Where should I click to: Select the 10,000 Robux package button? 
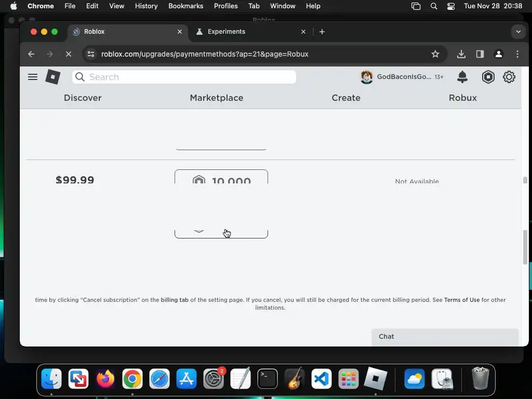pyautogui.click(x=221, y=204)
